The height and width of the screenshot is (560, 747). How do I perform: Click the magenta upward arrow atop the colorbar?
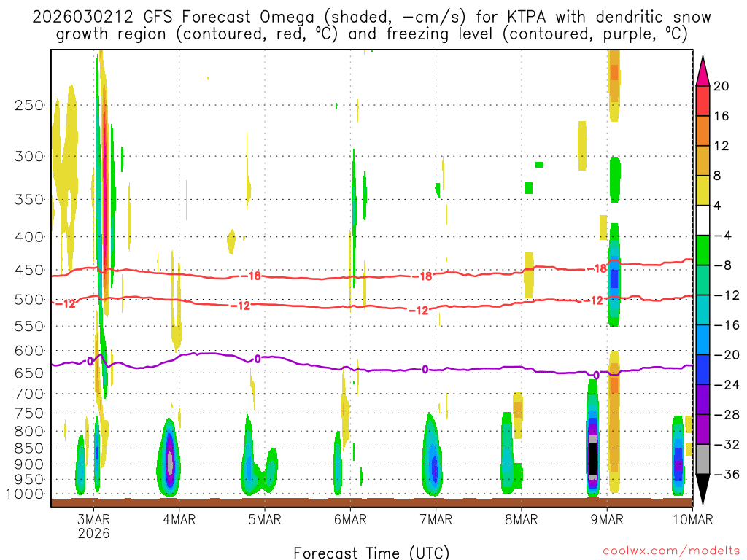tap(703, 71)
